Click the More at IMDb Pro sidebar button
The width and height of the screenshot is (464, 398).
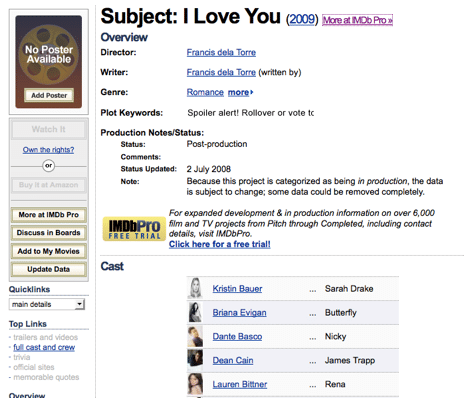point(49,215)
